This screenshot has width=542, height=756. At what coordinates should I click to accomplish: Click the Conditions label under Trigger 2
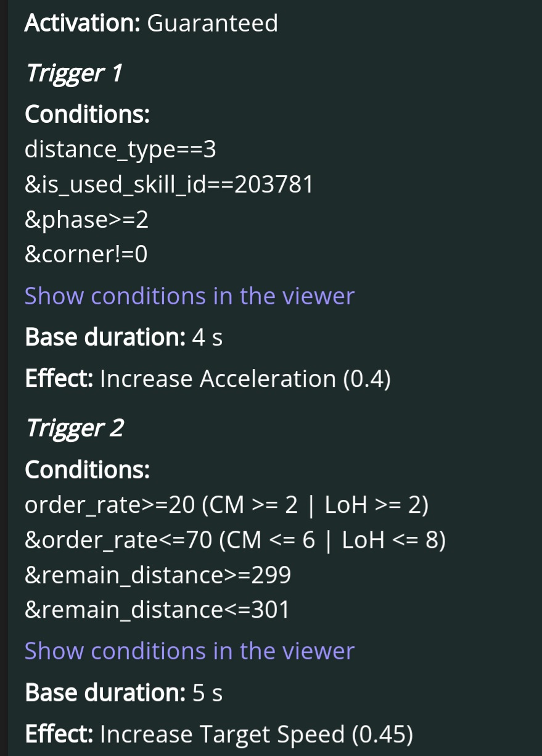[88, 470]
